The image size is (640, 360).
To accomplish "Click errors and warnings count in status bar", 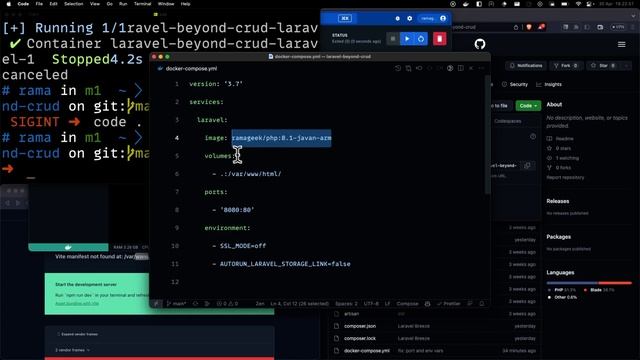I will (x=227, y=304).
